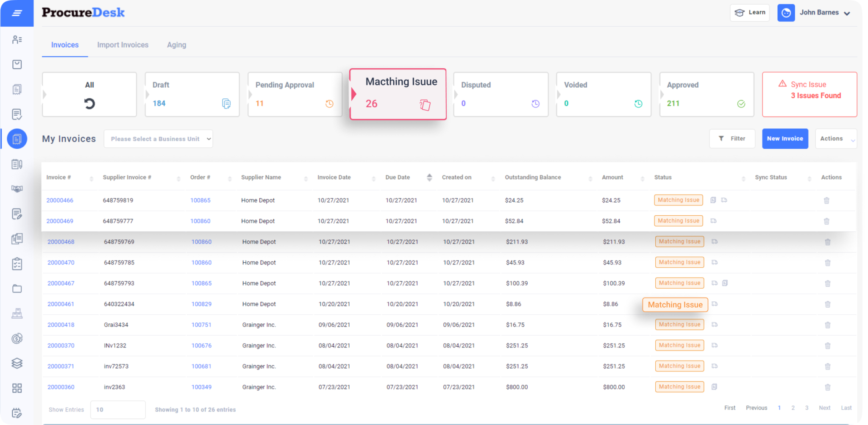Image resolution: width=868 pixels, height=425 pixels.
Task: Open the Please Select a Business Unit dropdown
Action: (x=158, y=139)
